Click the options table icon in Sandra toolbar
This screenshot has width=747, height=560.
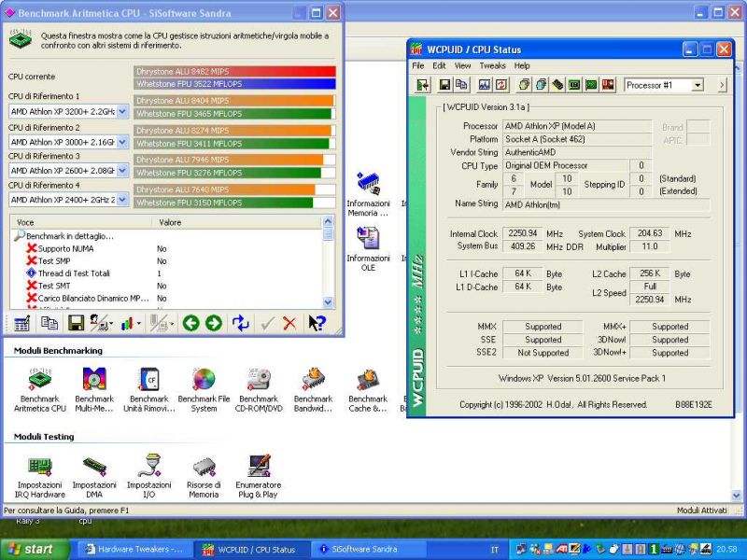tap(21, 323)
